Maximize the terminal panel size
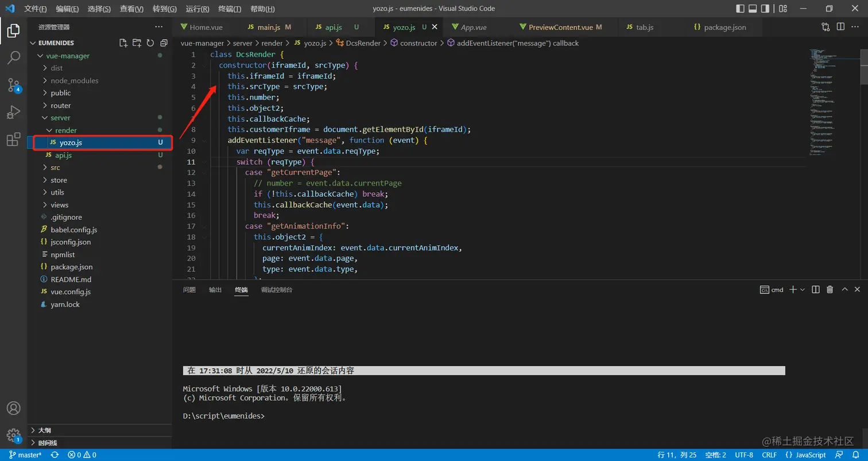 coord(844,290)
